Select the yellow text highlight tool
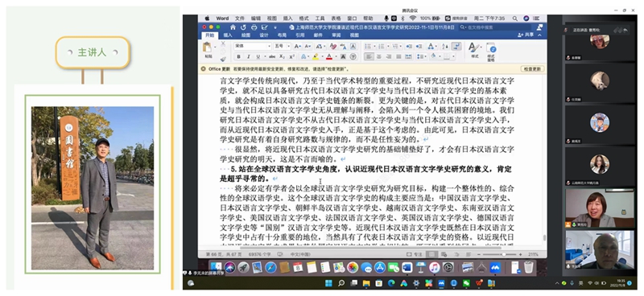Image resolution: width=644 pixels, height=296 pixels. pos(316,56)
